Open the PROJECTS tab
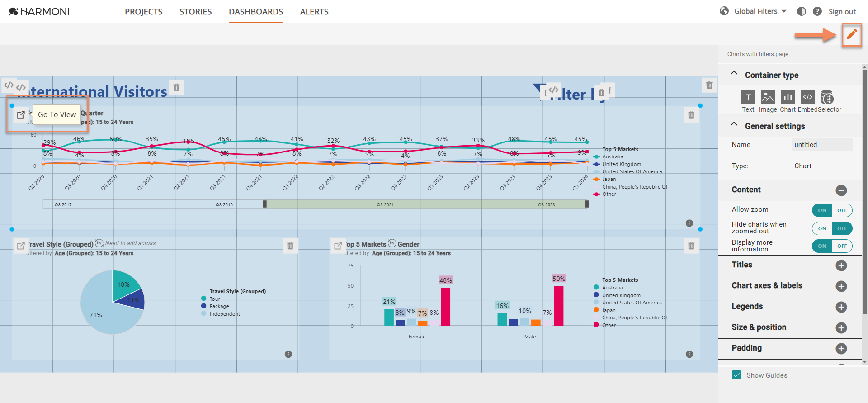This screenshot has width=868, height=403. (144, 12)
